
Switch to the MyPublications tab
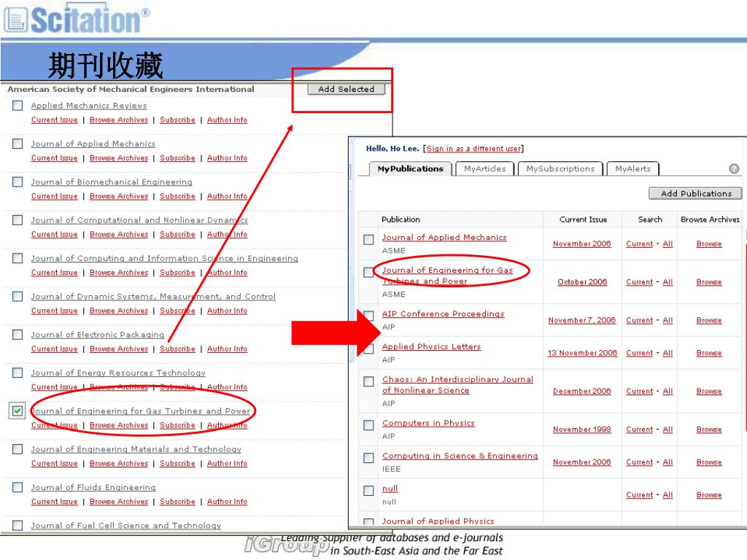[410, 168]
